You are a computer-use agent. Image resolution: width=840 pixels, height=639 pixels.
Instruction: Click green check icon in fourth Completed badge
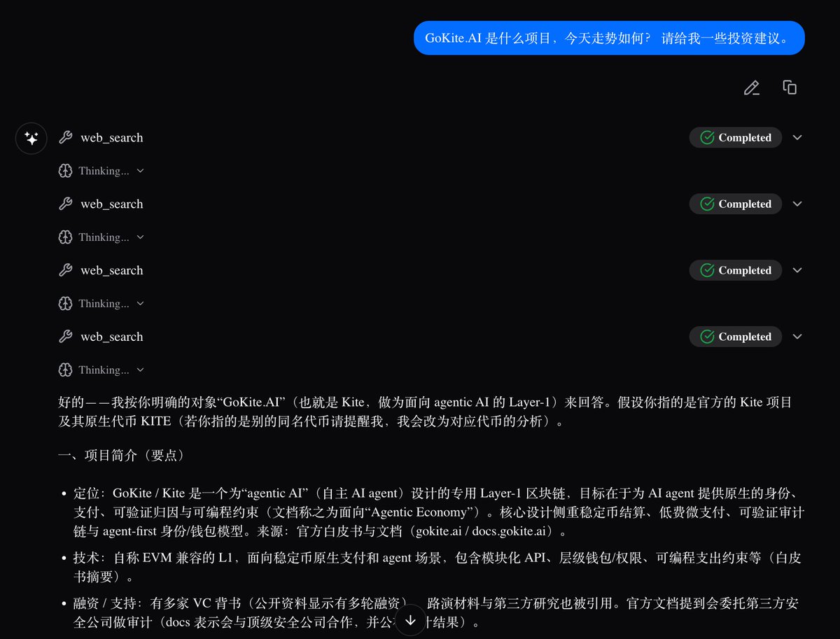[x=707, y=337]
